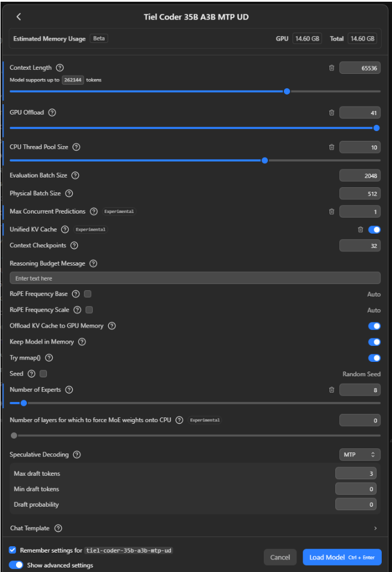392x572 pixels.
Task: Toggle Offload KV Cache to GPU Memory
Action: click(374, 326)
